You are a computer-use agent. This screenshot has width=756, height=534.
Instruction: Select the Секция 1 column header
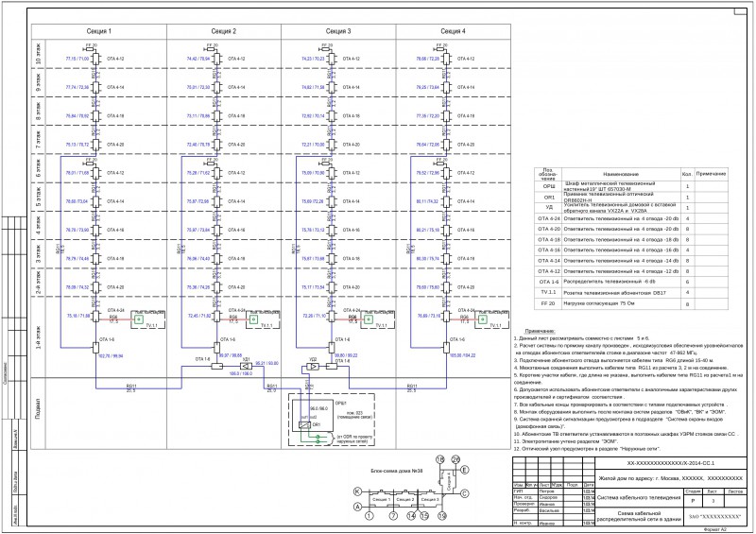99,31
